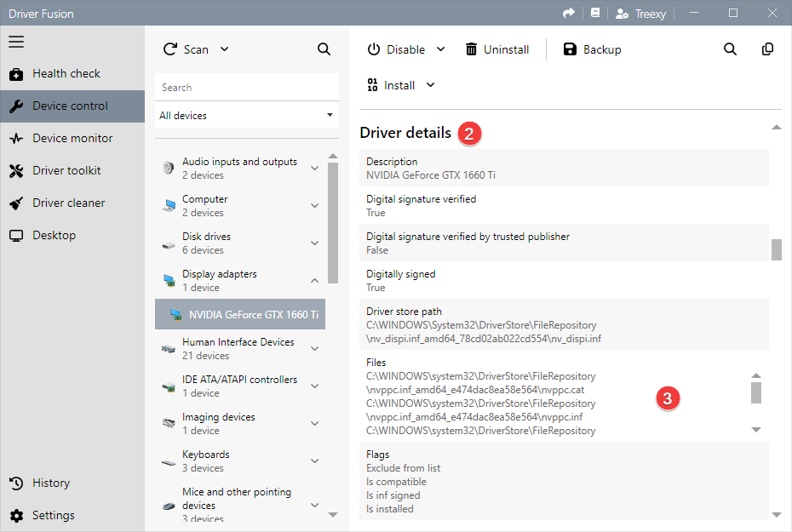Click the Install driver button
This screenshot has width=792, height=532.
click(x=392, y=85)
